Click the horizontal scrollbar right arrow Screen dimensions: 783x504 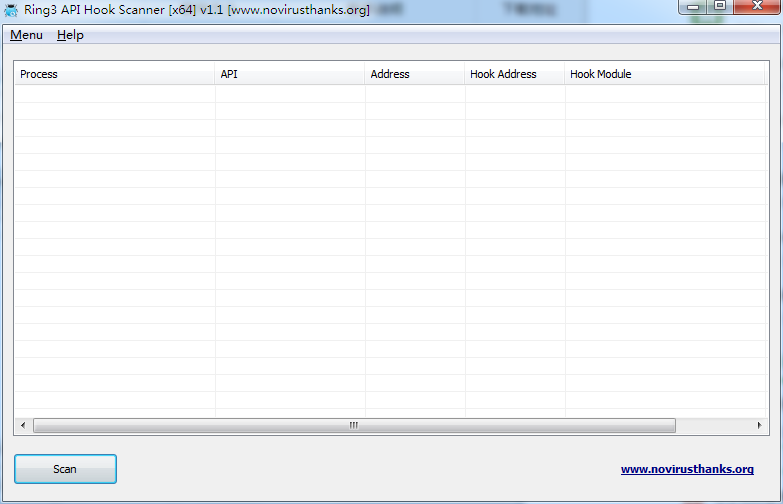point(760,426)
